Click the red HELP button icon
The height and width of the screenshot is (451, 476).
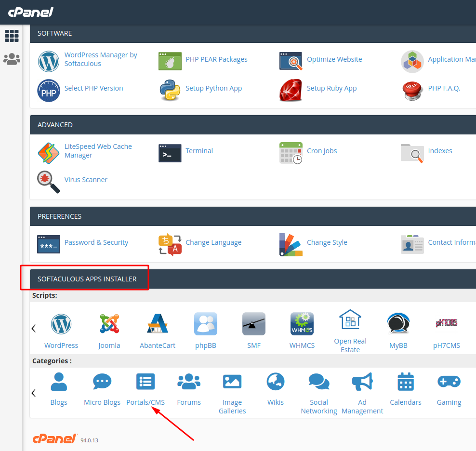pos(412,91)
